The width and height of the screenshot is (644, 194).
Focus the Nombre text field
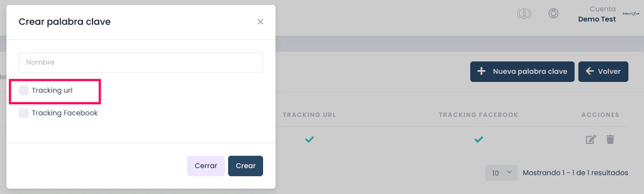pos(141,63)
